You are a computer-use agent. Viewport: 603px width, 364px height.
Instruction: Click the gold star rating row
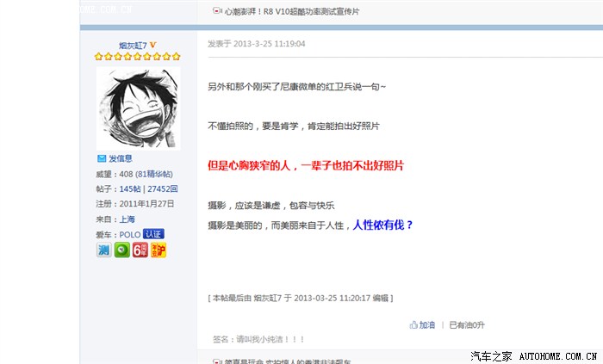pos(137,57)
